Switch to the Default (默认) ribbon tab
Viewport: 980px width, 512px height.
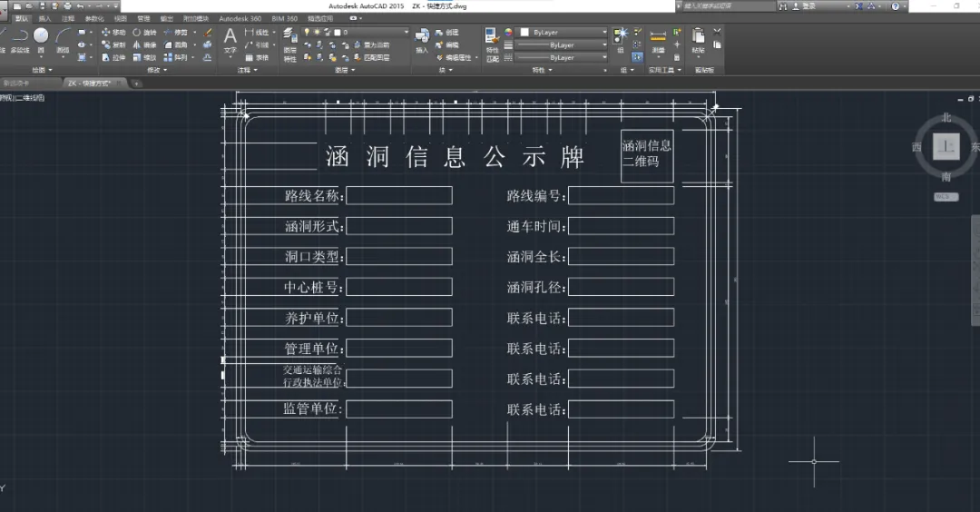coord(21,19)
